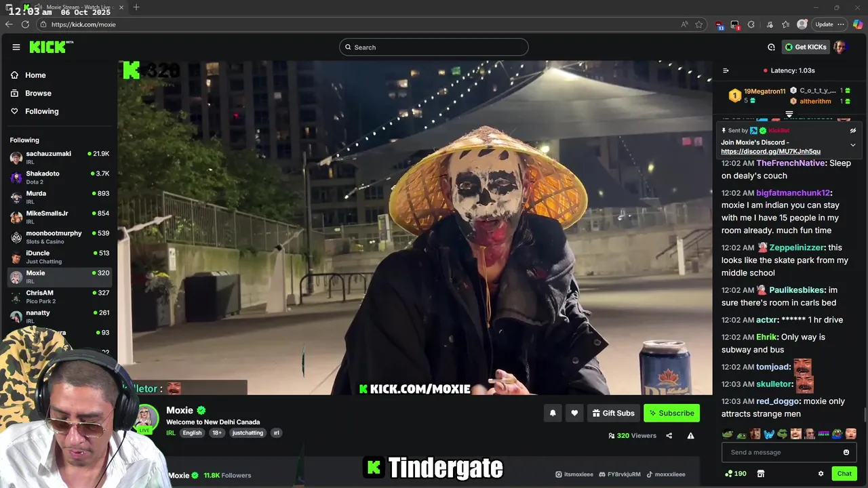Open a new browser tab

[x=136, y=7]
